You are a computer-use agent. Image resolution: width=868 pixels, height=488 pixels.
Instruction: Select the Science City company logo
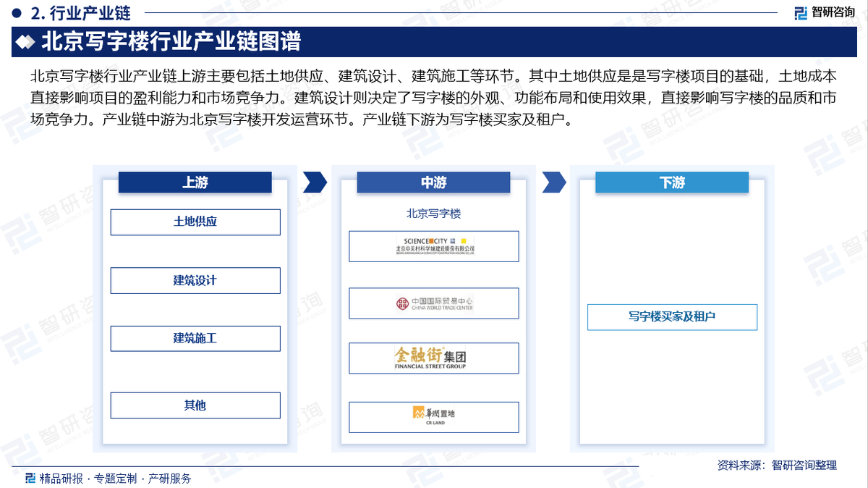click(434, 246)
